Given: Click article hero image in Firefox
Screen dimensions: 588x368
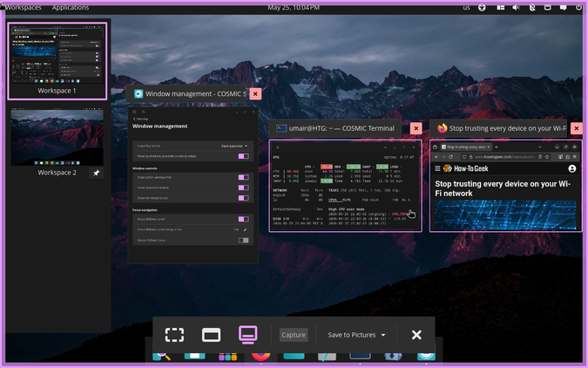Looking at the screenshot, I should point(505,215).
